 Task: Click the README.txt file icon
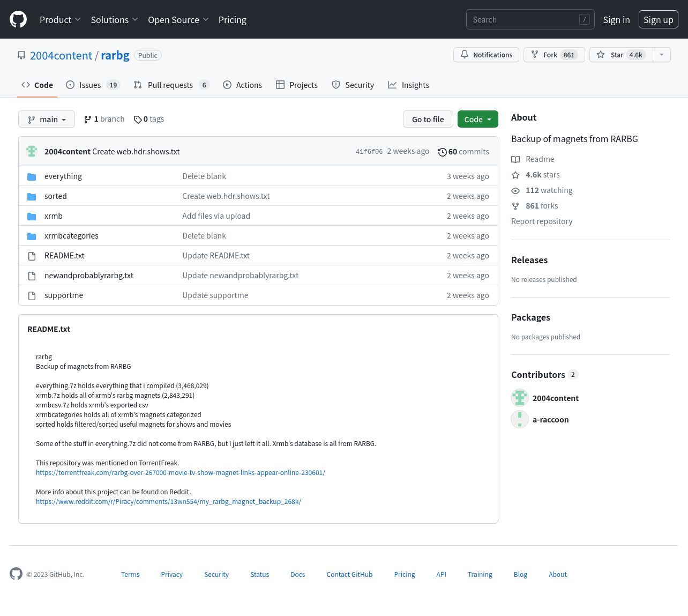32,256
